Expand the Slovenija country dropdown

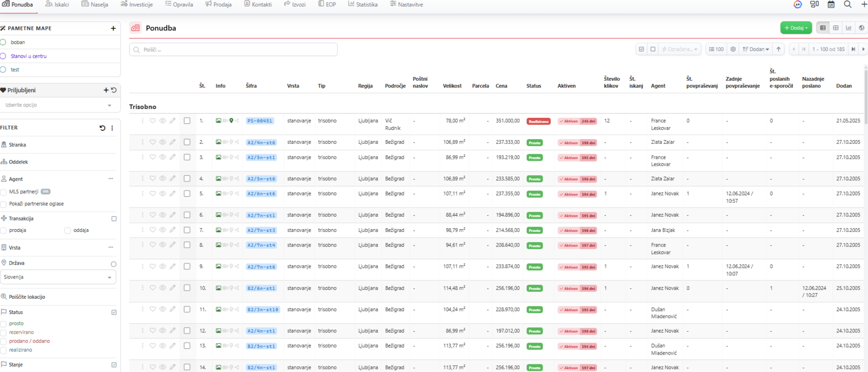[58, 278]
